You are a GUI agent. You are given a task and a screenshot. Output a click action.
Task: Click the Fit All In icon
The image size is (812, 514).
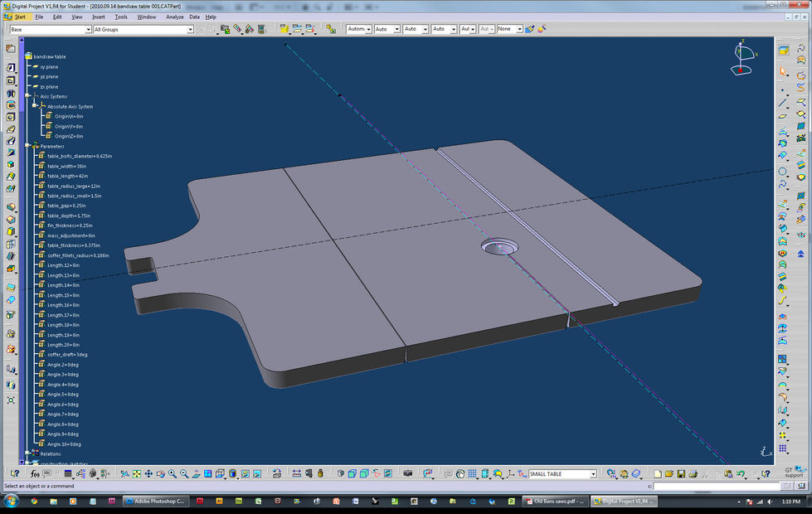click(136, 474)
